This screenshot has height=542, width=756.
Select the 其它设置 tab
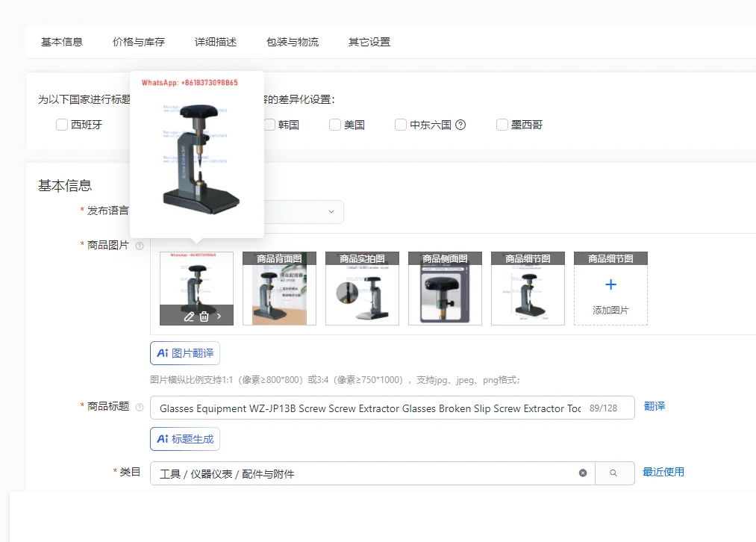(369, 42)
